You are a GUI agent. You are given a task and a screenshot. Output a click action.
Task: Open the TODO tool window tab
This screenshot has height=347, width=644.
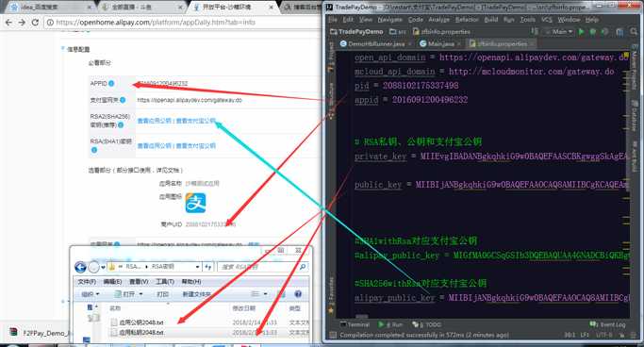426,324
